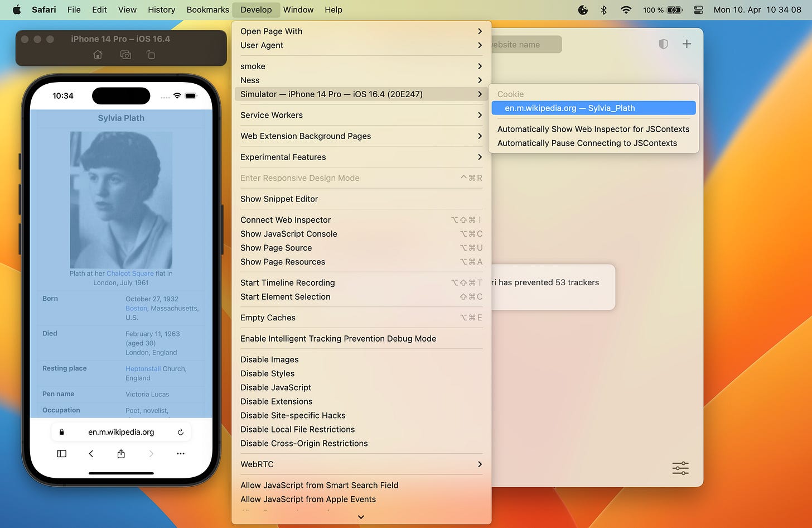
Task: Toggle Disable JavaScript
Action: [x=361, y=387]
